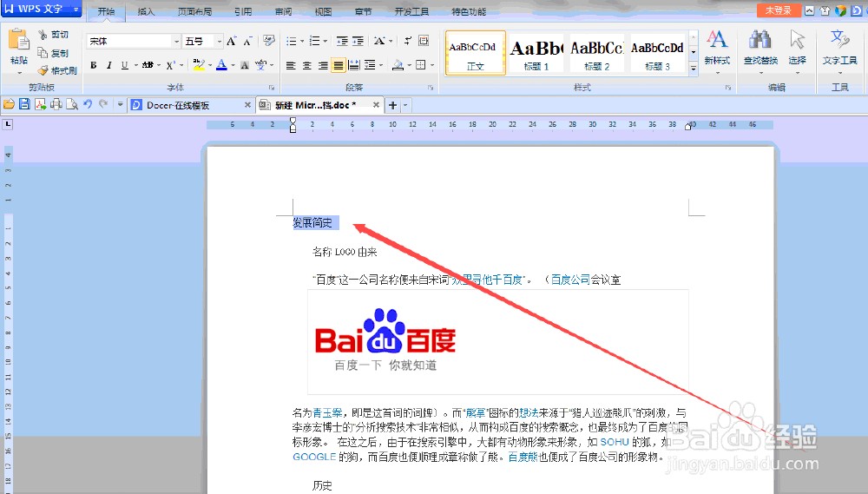Insert bulleted list
The height and width of the screenshot is (494, 868).
[x=291, y=41]
